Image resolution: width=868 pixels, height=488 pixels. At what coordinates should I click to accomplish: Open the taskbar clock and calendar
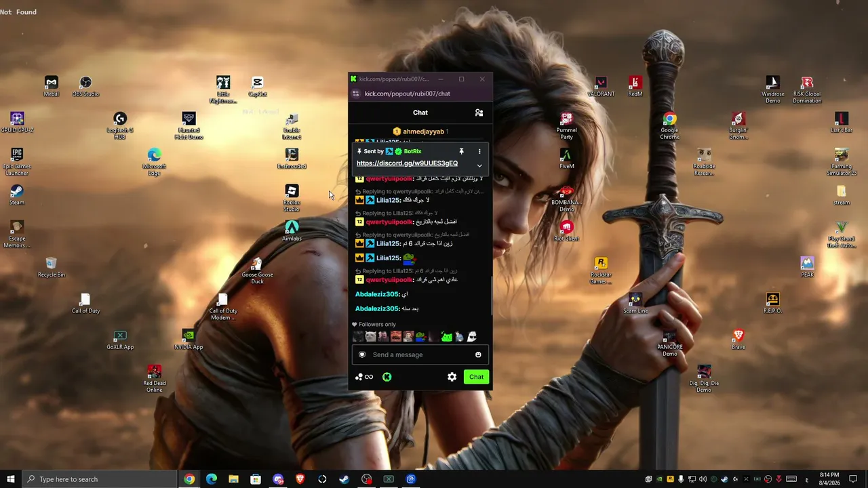[829, 479]
